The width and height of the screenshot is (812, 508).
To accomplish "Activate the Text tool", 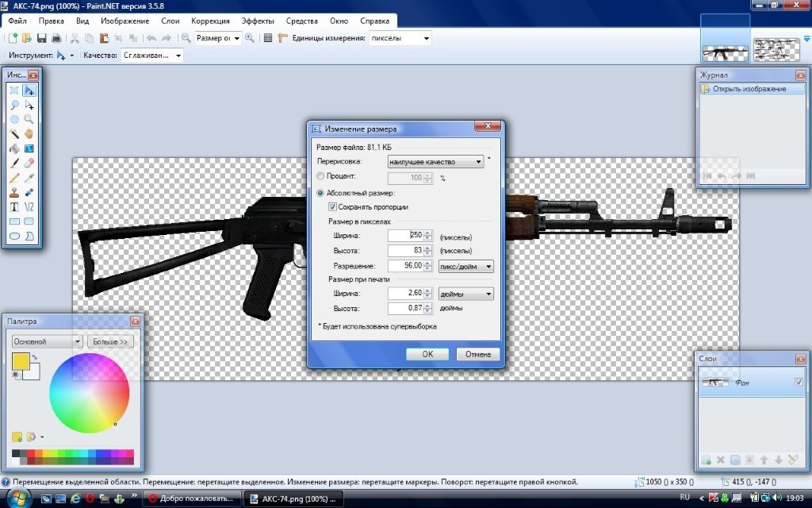I will point(14,206).
